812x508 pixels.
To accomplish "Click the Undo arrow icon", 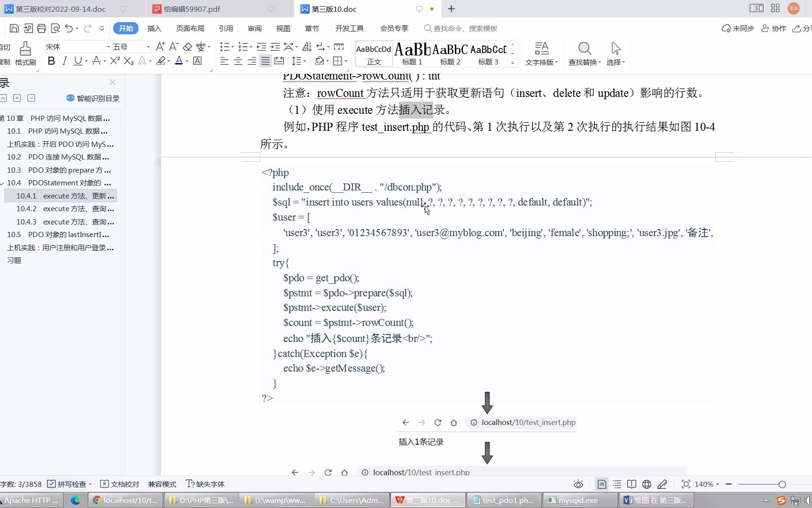I will click(69, 28).
